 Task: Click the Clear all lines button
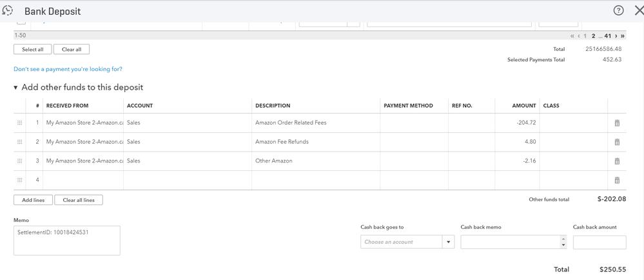[79, 200]
